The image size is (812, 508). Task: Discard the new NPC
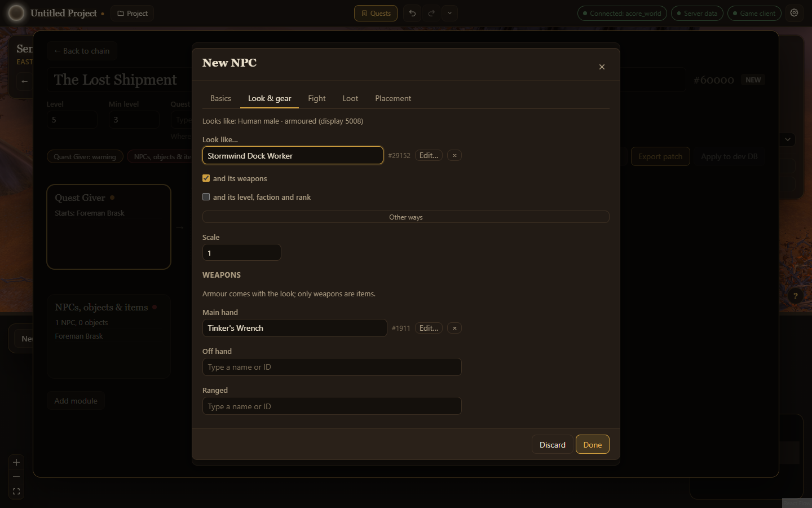point(553,445)
